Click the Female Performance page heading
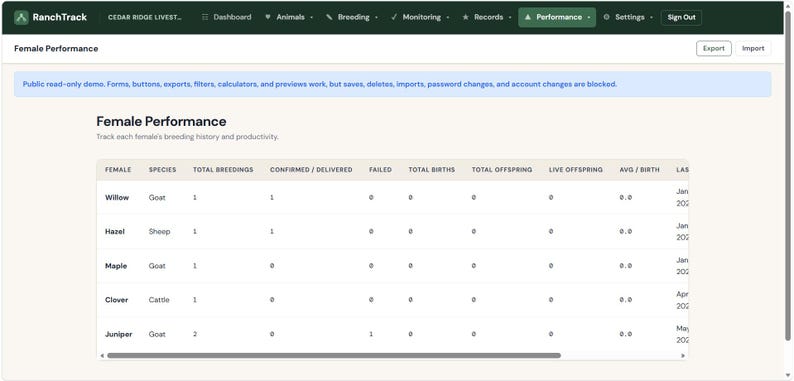This screenshot has width=794, height=381. [161, 122]
